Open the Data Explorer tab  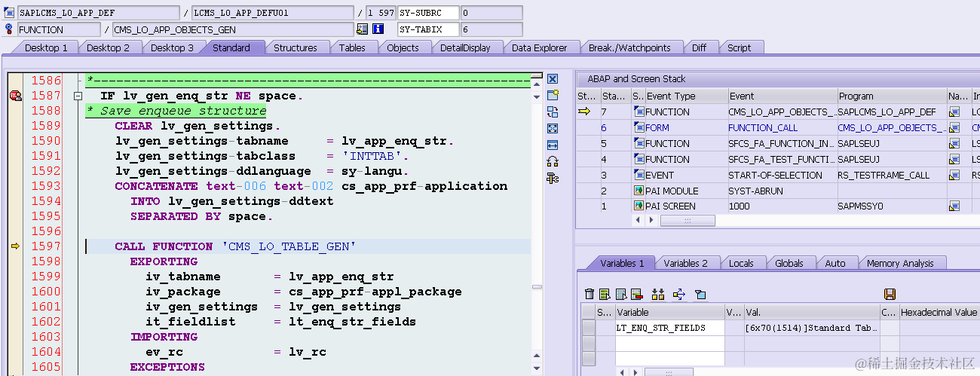(539, 47)
